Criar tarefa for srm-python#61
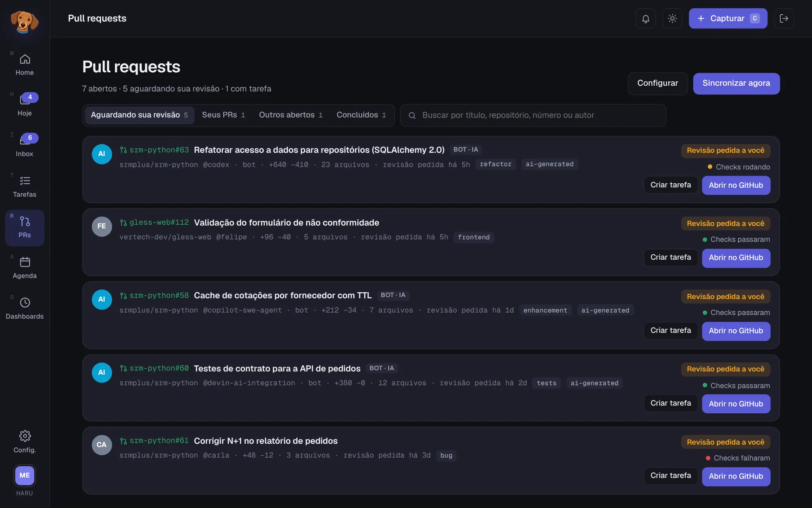 [x=671, y=476]
